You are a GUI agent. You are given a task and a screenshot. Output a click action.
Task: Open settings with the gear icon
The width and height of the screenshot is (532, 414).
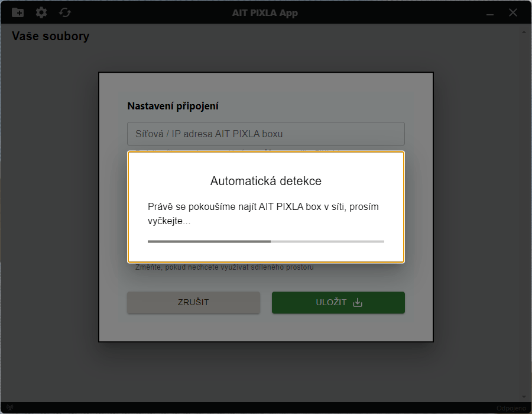[x=41, y=12]
